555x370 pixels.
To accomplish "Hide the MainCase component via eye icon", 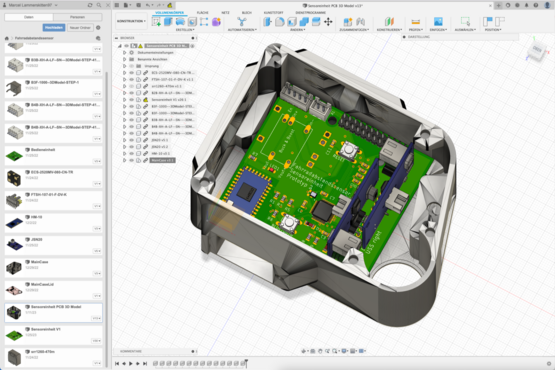I will 131,160.
